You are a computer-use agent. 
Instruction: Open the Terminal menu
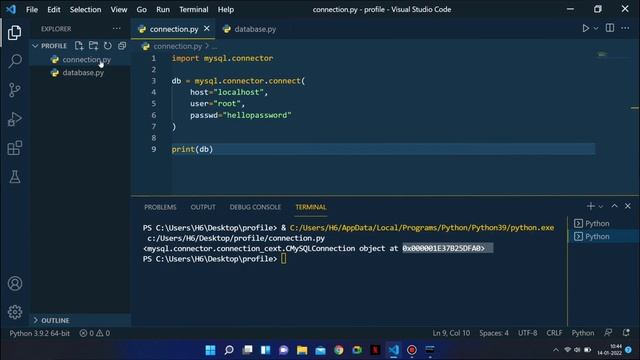point(194,9)
